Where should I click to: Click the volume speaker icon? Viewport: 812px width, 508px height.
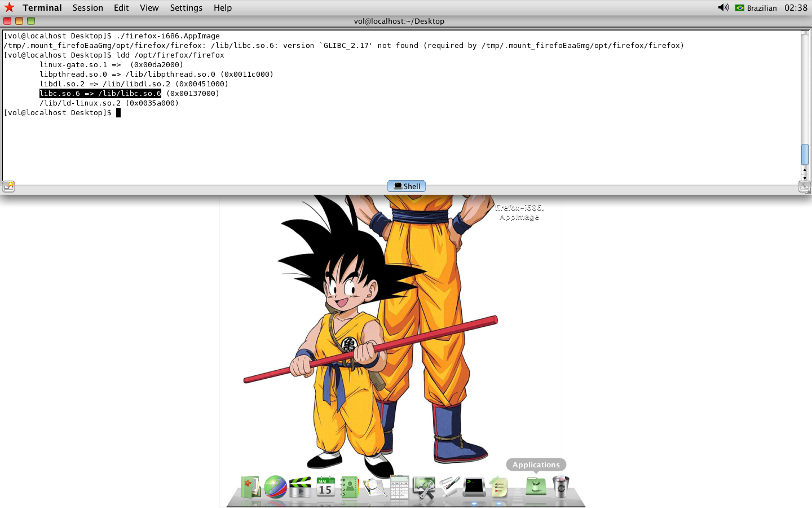coord(723,7)
